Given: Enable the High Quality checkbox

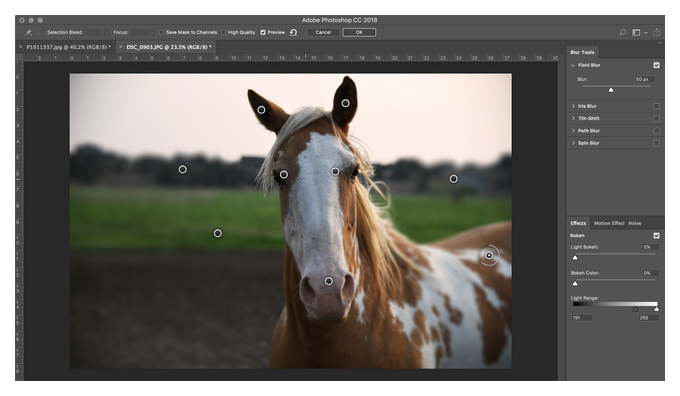Looking at the screenshot, I should tap(223, 33).
